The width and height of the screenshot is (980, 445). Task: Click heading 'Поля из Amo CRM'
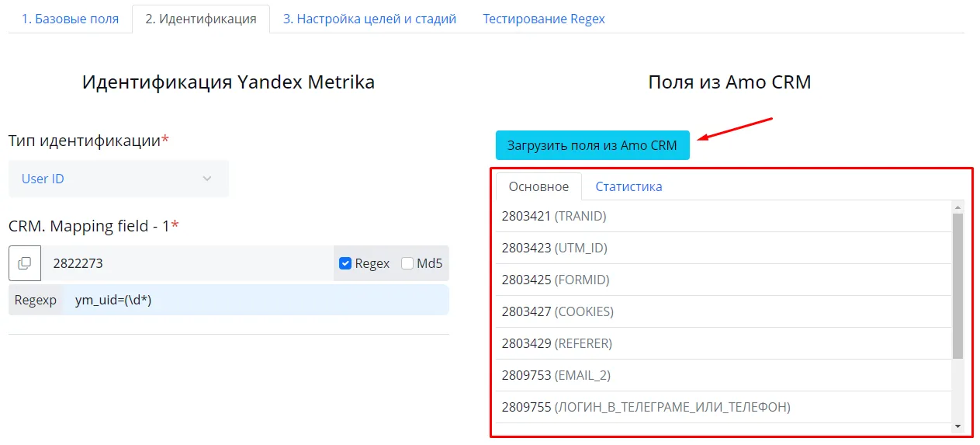pyautogui.click(x=729, y=82)
